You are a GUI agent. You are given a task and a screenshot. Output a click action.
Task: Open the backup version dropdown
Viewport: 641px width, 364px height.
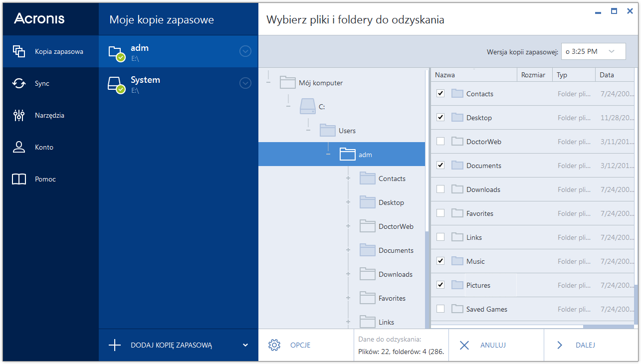(594, 51)
